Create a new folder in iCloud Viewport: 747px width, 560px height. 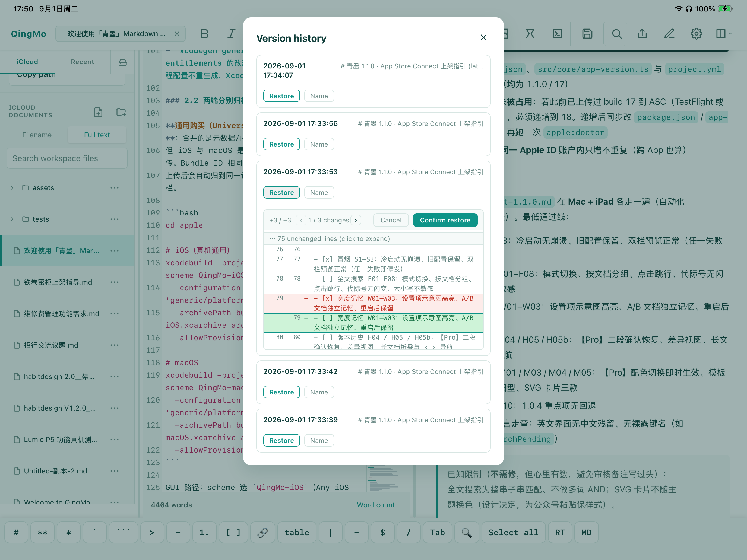(121, 112)
